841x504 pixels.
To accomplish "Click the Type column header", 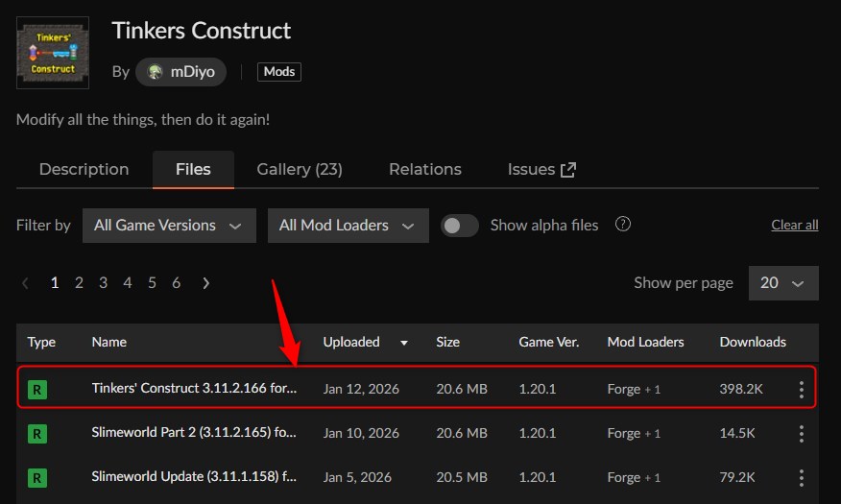I will [41, 342].
